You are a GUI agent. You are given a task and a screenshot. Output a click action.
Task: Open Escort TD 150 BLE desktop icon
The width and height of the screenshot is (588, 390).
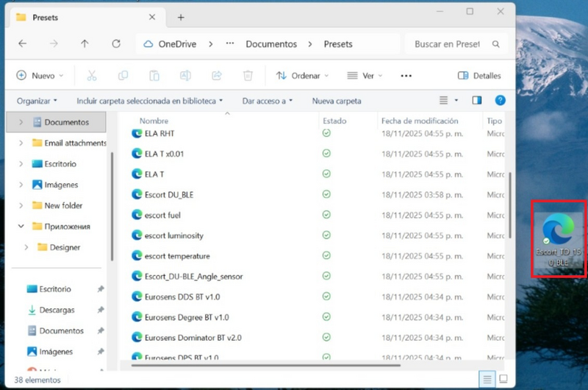click(559, 239)
